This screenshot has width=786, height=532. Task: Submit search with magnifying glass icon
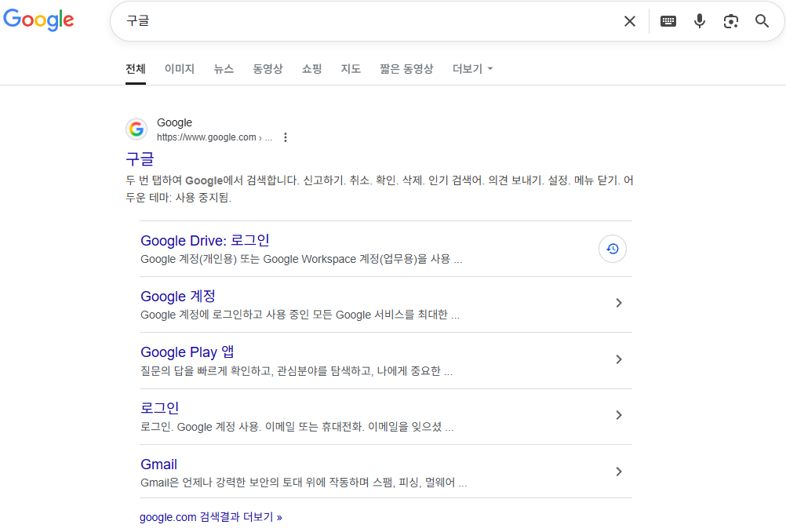(x=762, y=21)
